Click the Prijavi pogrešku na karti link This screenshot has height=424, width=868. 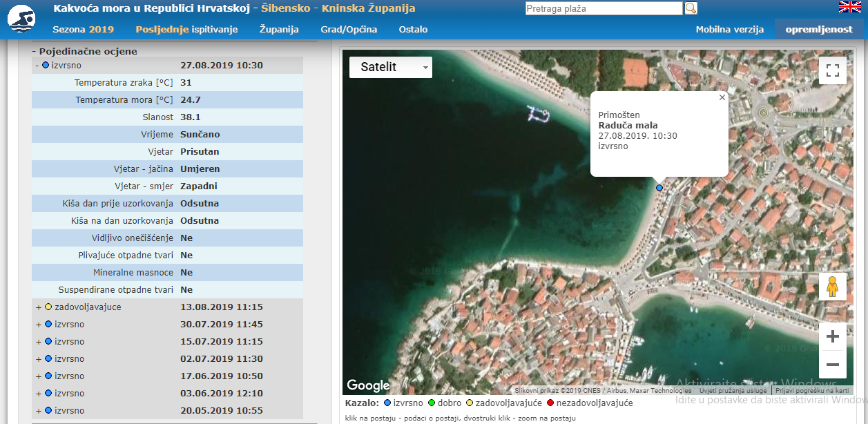[812, 391]
